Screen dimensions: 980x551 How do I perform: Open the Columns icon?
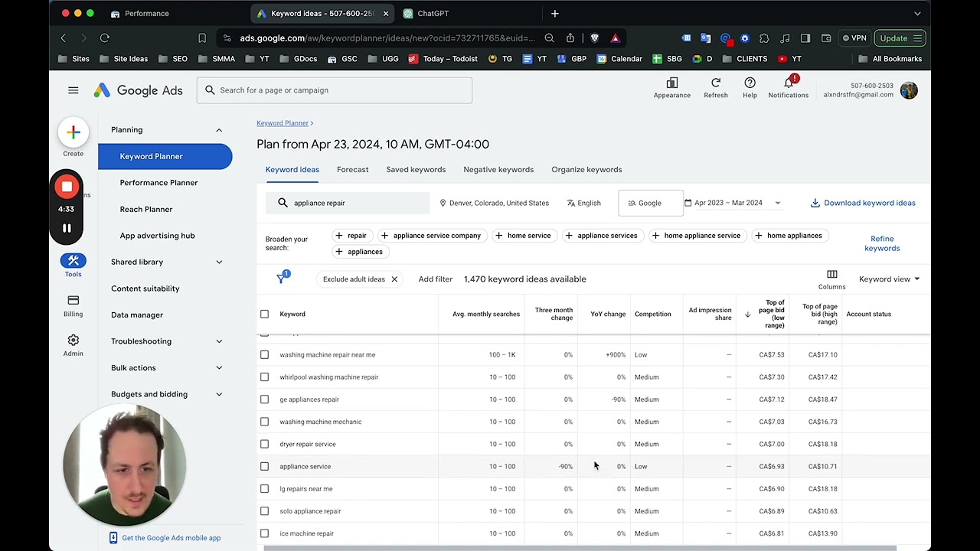coord(831,274)
